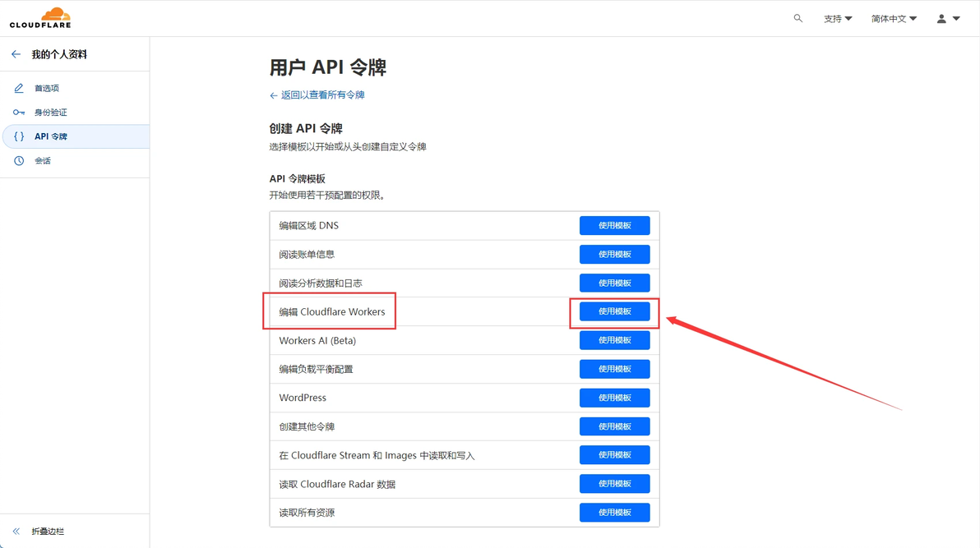980x548 pixels.
Task: Use template for 编辑区域 DNS
Action: [x=614, y=226]
